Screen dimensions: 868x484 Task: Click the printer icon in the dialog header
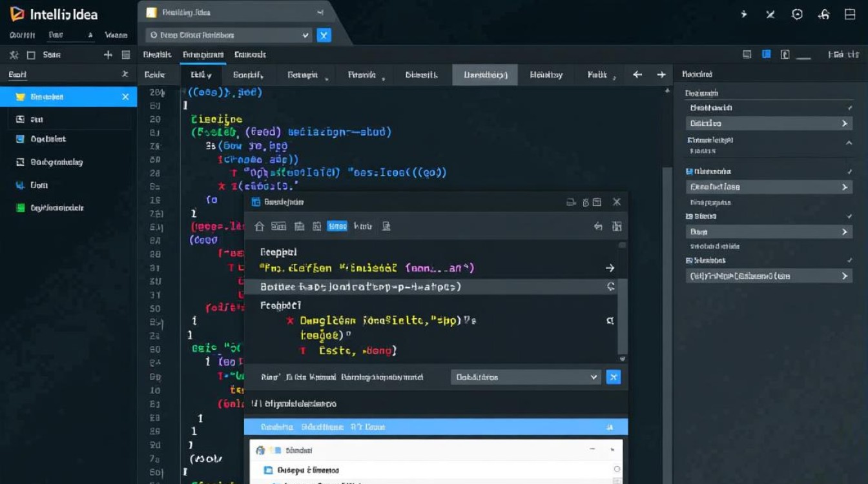[x=572, y=203]
